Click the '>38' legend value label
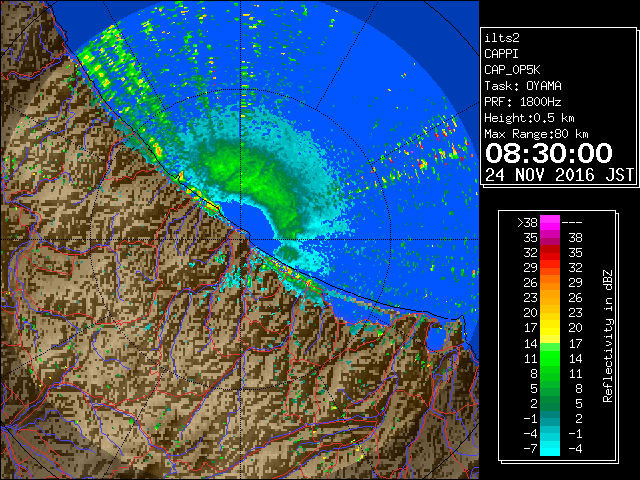 click(527, 223)
